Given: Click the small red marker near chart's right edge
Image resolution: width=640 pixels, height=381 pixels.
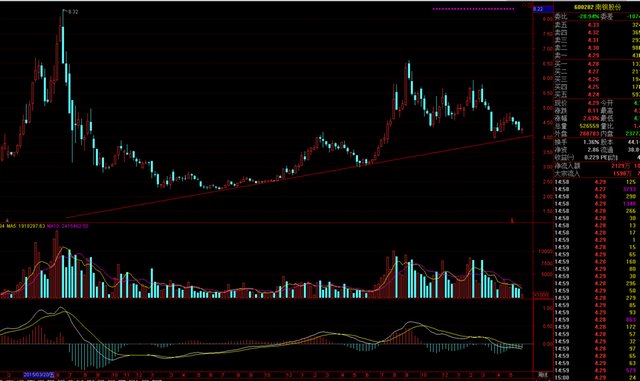Looking at the screenshot, I should [x=513, y=220].
